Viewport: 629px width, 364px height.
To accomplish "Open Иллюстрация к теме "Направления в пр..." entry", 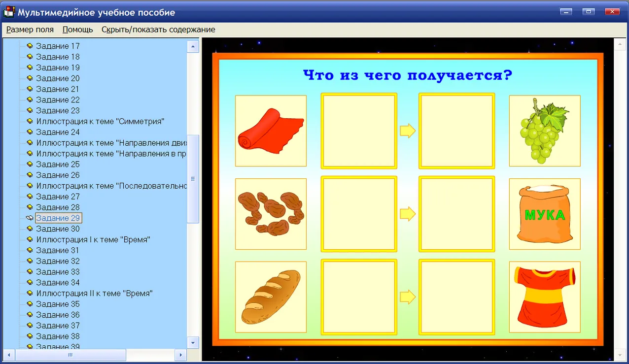I will (x=111, y=154).
